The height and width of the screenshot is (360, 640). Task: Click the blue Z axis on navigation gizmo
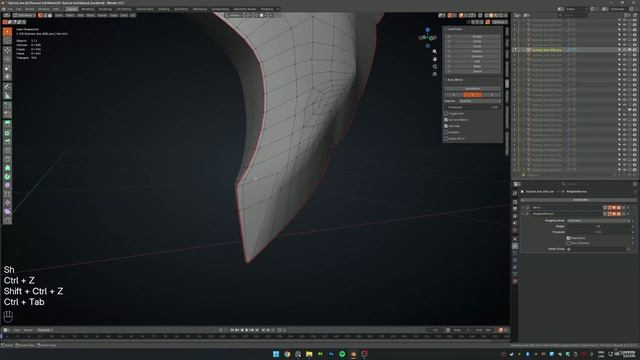427,30
